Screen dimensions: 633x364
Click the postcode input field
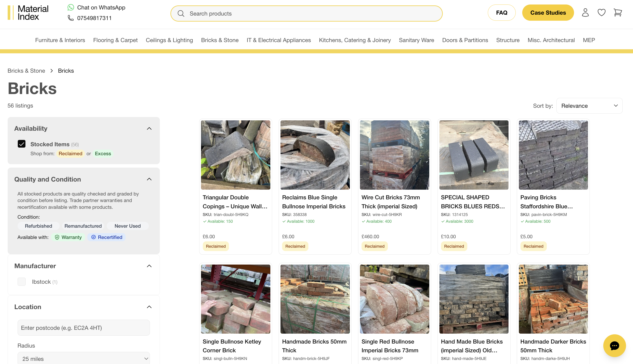click(x=84, y=328)
